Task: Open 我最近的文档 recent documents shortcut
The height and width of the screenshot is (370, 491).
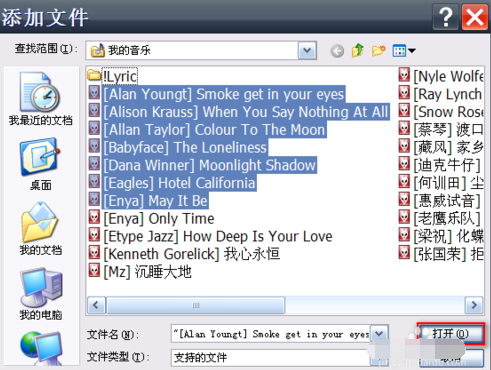Action: click(41, 99)
